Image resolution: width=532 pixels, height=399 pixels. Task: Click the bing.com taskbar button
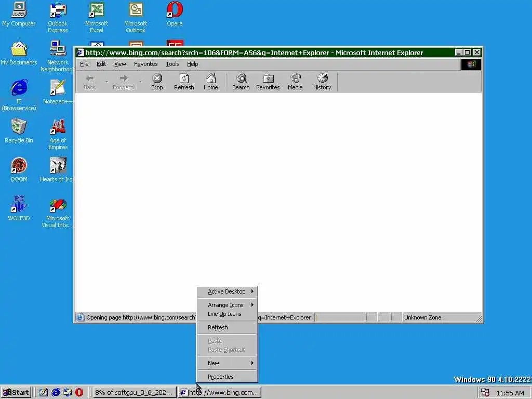tap(220, 393)
